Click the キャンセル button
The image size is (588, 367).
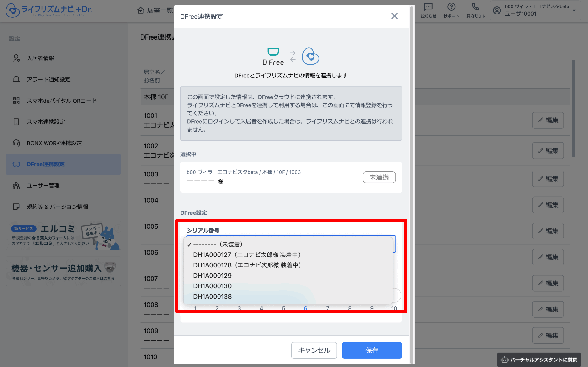tap(314, 350)
